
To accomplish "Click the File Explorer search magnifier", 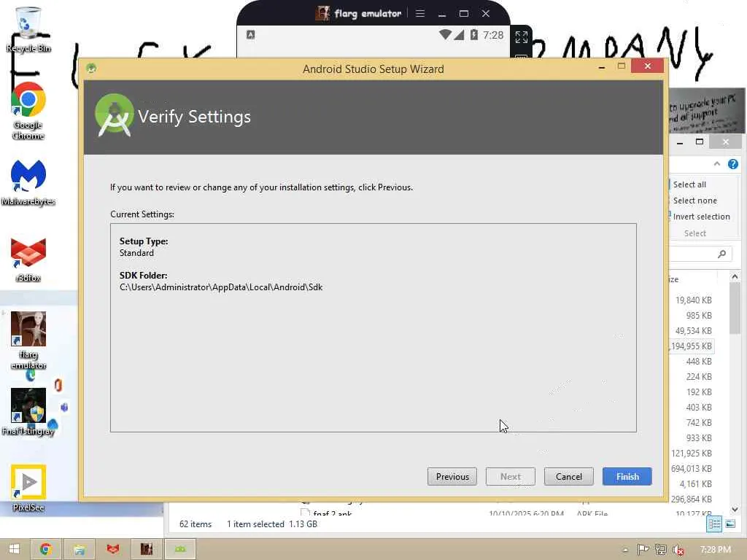I will click(721, 254).
